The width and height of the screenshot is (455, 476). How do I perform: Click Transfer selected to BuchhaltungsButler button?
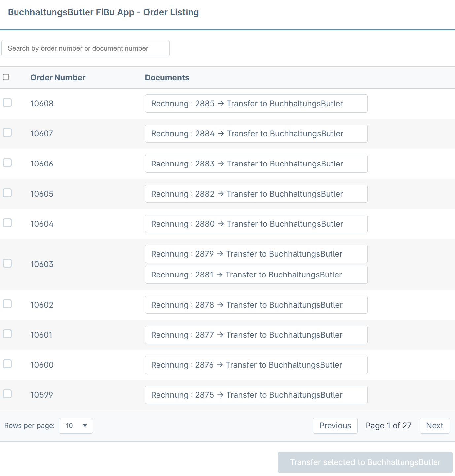pyautogui.click(x=365, y=462)
